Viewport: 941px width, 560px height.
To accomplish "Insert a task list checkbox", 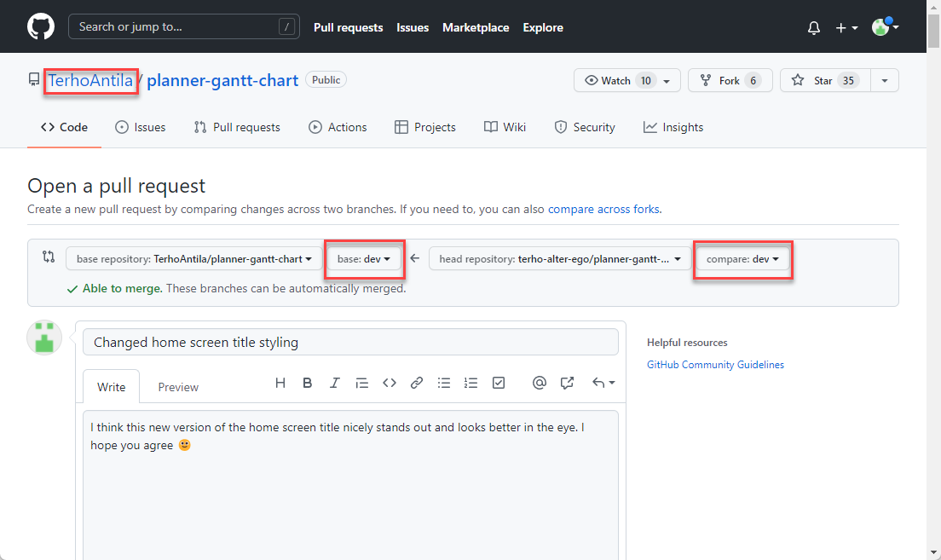I will 499,383.
